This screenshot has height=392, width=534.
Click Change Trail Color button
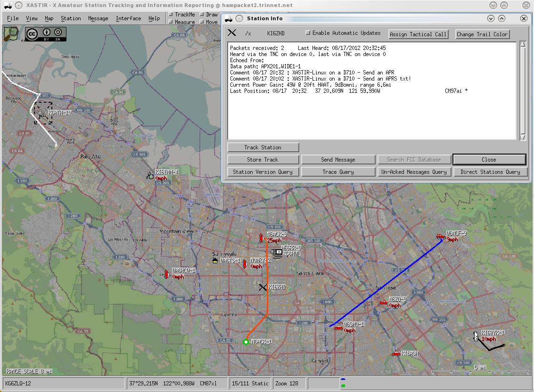click(482, 34)
